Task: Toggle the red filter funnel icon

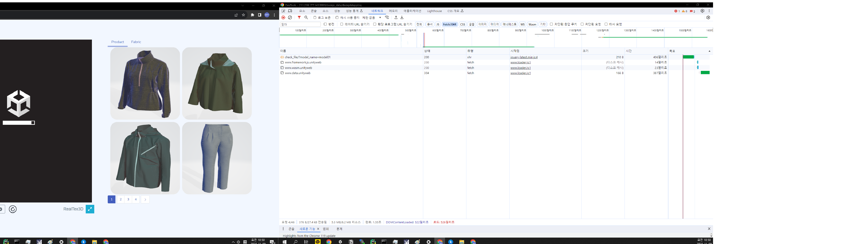Action: click(299, 18)
